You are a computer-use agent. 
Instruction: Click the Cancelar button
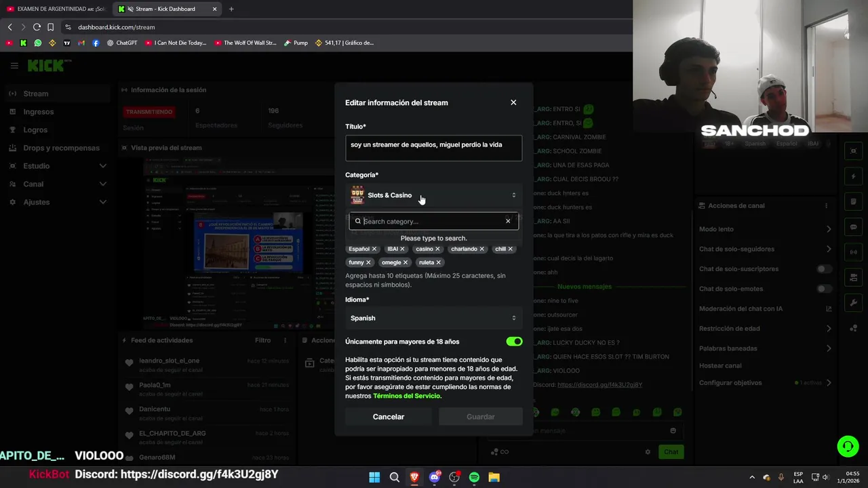[389, 417]
